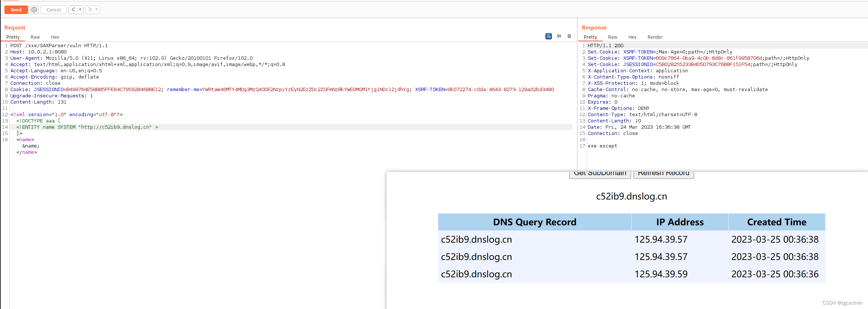The width and height of the screenshot is (868, 309).
Task: Click the Date: Fri, 24 Mar 2023 header
Action: [x=639, y=127]
